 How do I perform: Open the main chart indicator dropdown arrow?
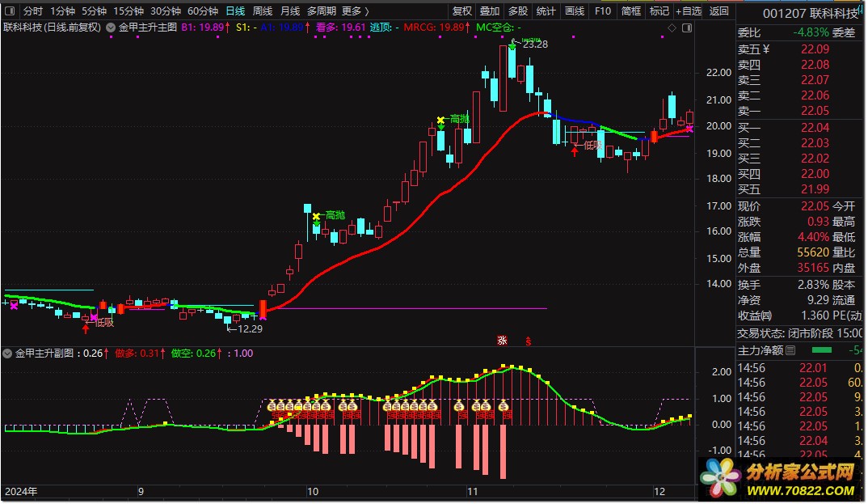(x=110, y=28)
